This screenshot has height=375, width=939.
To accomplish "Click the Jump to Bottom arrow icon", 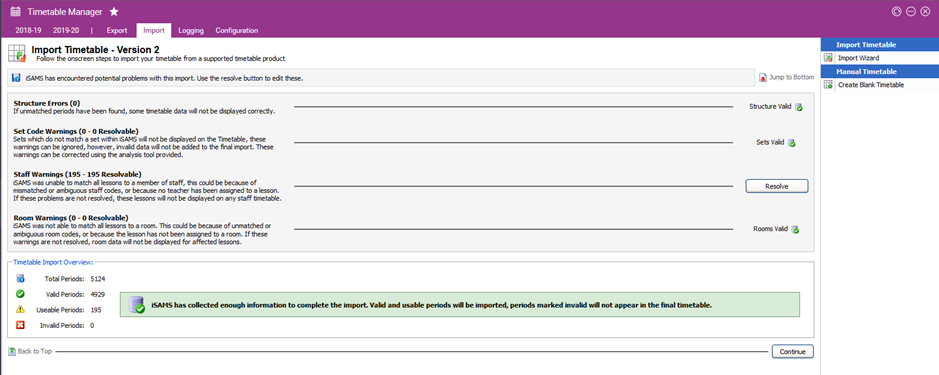I will (x=763, y=78).
